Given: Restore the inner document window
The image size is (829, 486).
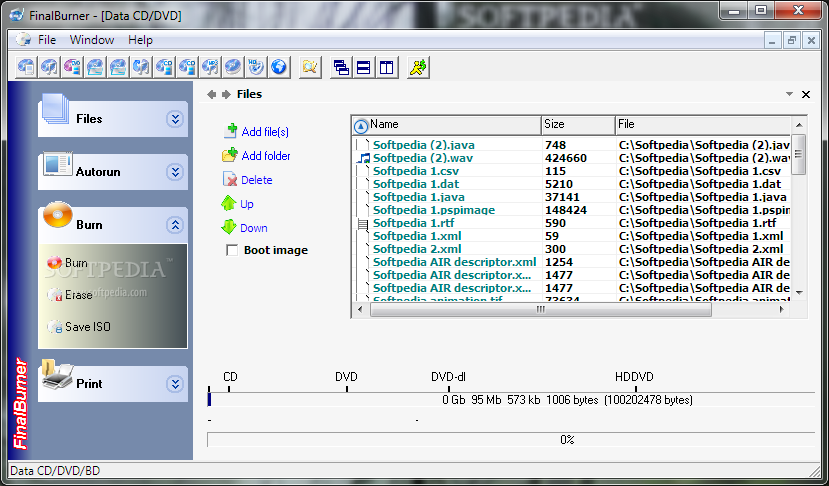Looking at the screenshot, I should point(791,40).
